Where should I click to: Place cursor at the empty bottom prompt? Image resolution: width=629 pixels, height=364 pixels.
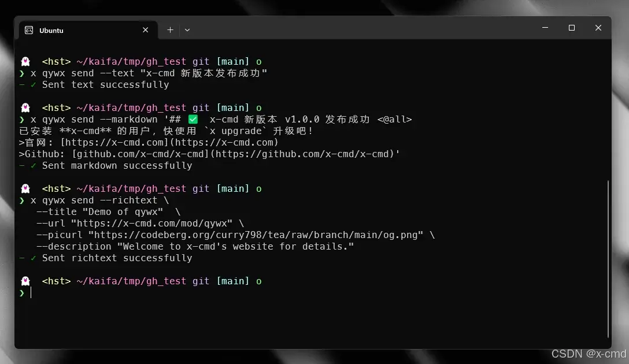[x=31, y=292]
